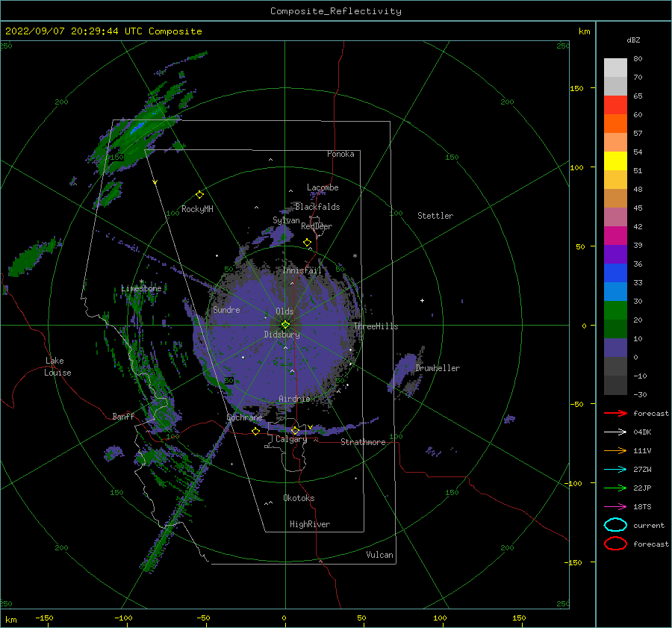
Task: Pick the blue 33-36 dBZ color band
Action: (615, 273)
